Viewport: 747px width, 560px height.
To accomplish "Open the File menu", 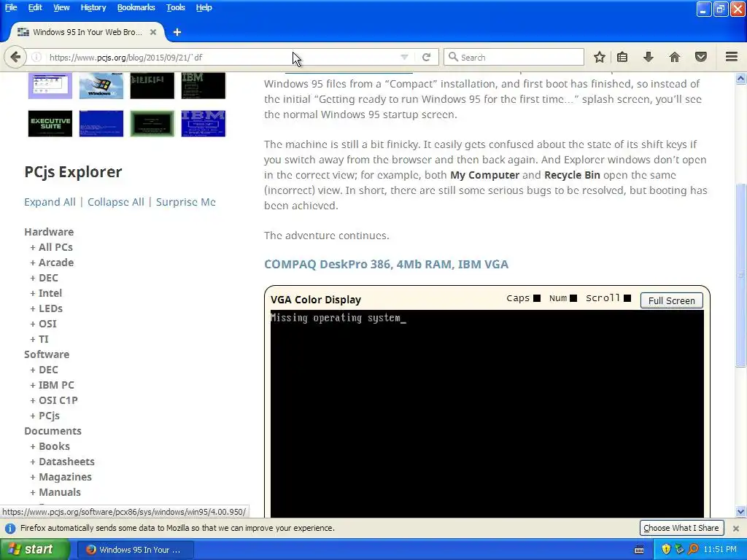I will click(x=11, y=7).
